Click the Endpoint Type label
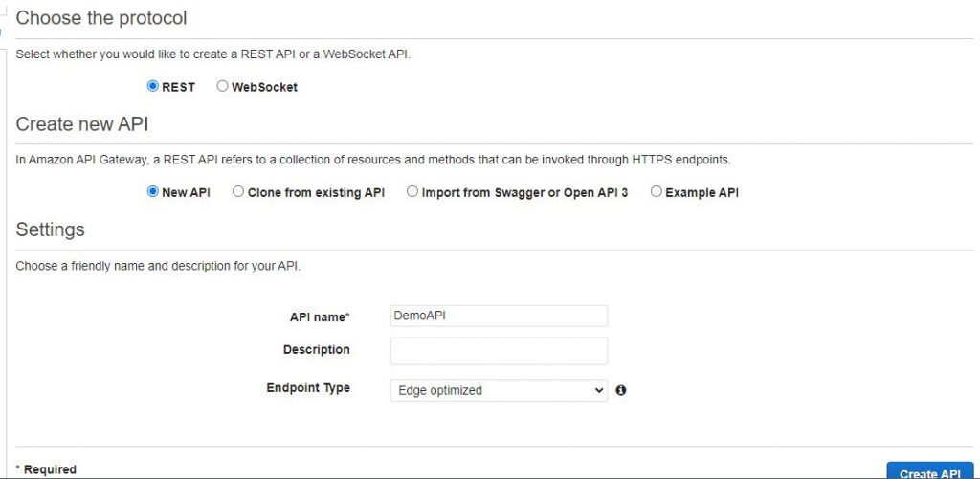The image size is (980, 479). [308, 388]
